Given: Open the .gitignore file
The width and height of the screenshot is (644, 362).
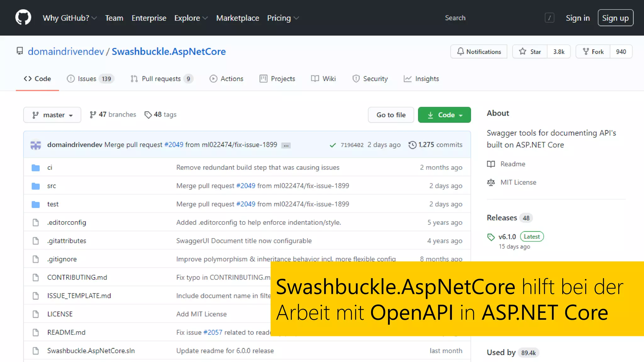Looking at the screenshot, I should click(x=62, y=259).
